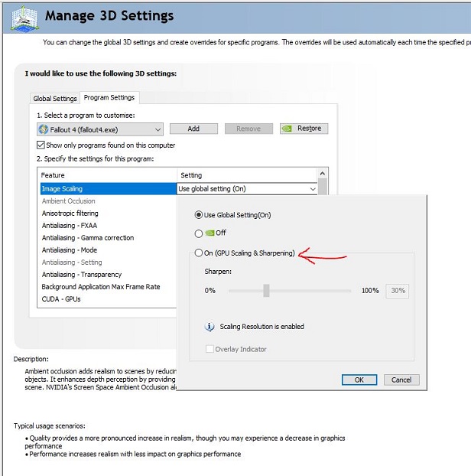The height and width of the screenshot is (476, 471).
Task: Click the Setting column header
Action: pos(247,175)
